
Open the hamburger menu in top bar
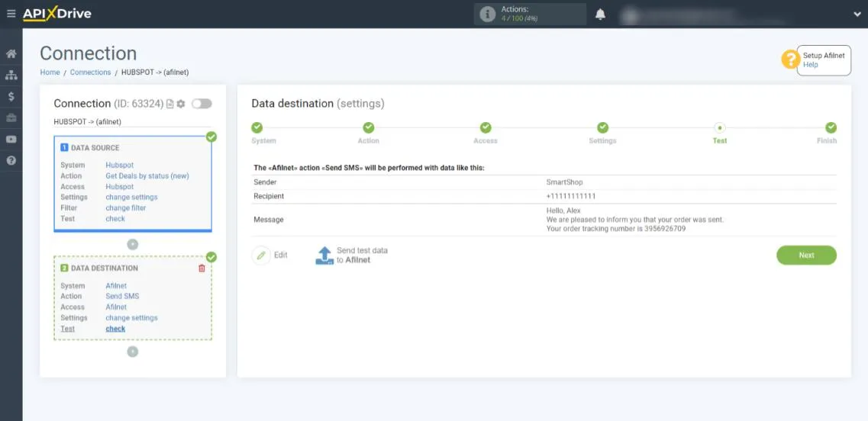[11, 14]
